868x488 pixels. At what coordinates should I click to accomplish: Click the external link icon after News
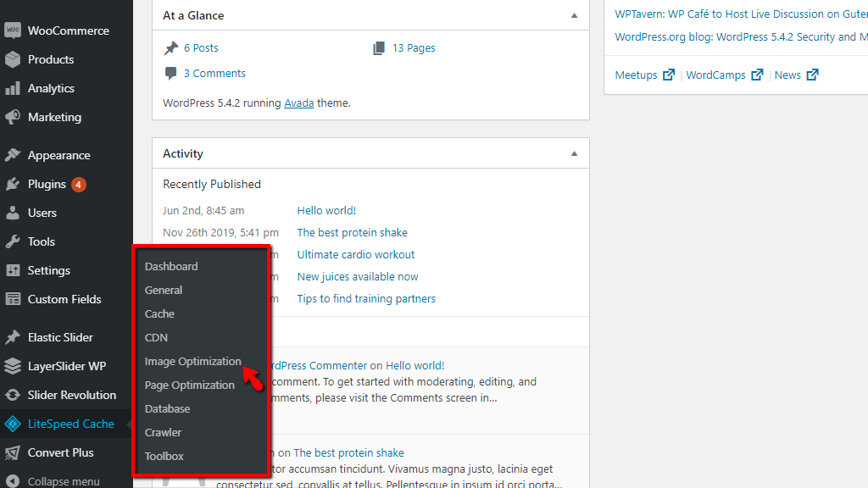[812, 75]
